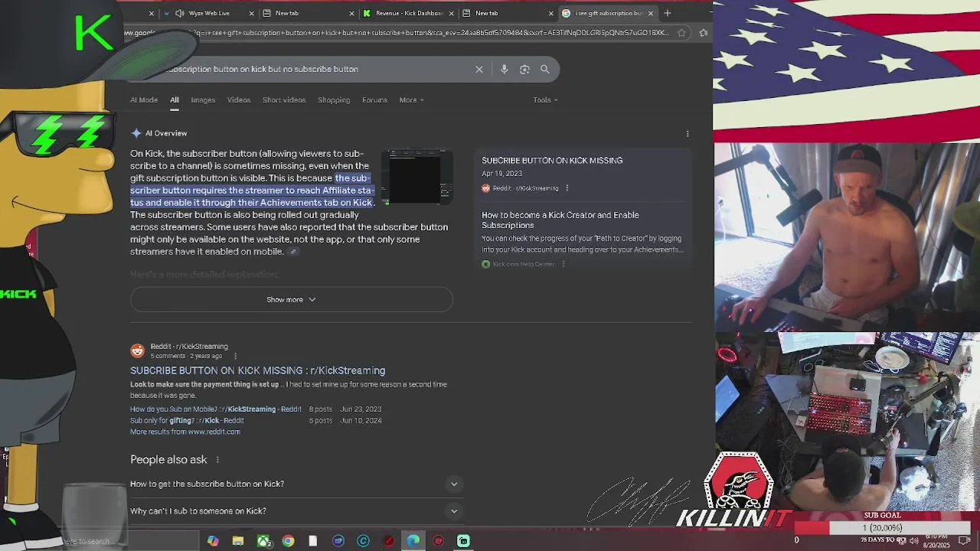Clear the Google search box text
The height and width of the screenshot is (551, 980).
click(x=479, y=69)
